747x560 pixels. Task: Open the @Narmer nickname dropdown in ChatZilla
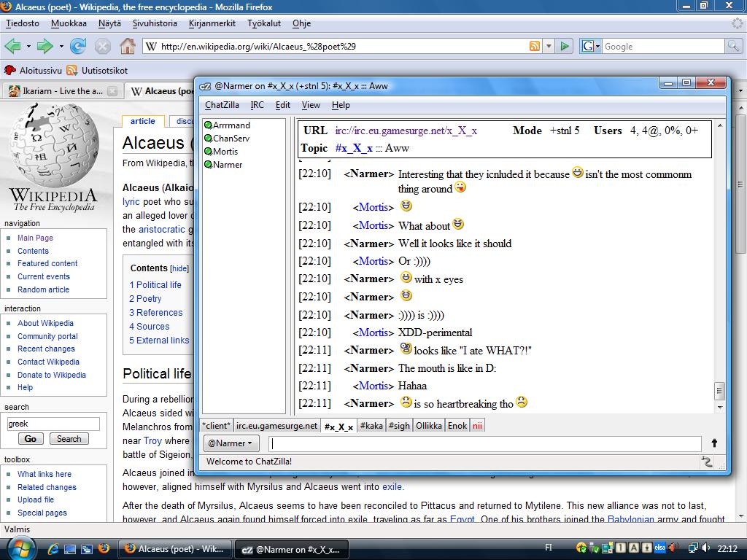231,443
